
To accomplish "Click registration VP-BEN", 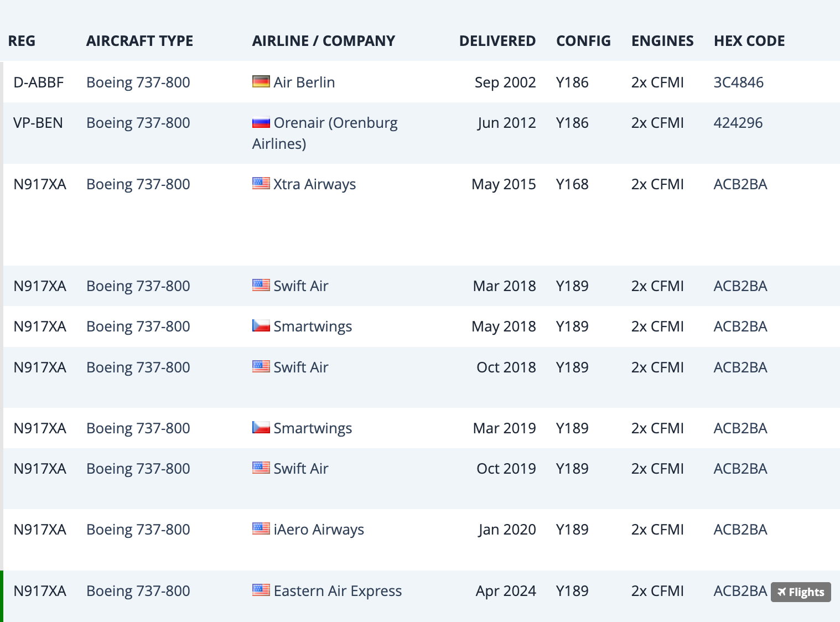I will [x=38, y=123].
